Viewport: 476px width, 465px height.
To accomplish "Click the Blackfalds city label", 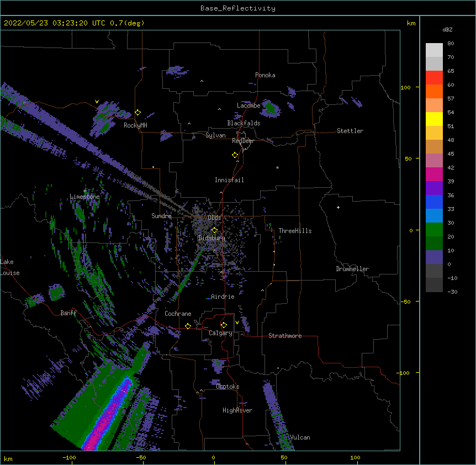I will (x=244, y=123).
